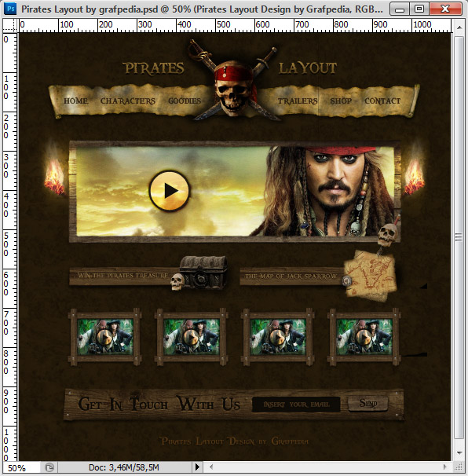This screenshot has height=476, width=468.
Task: Click the horizontal ruler at 500 mark
Action: point(223,25)
